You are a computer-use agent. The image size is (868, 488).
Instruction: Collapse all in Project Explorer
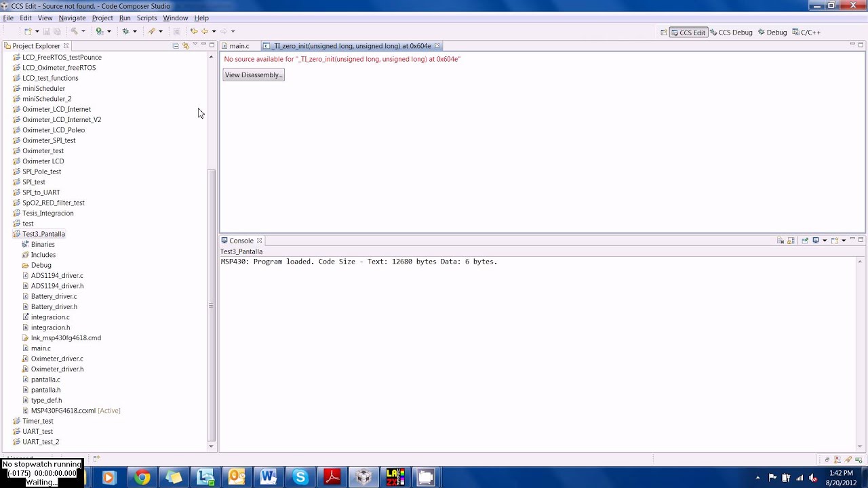(176, 45)
